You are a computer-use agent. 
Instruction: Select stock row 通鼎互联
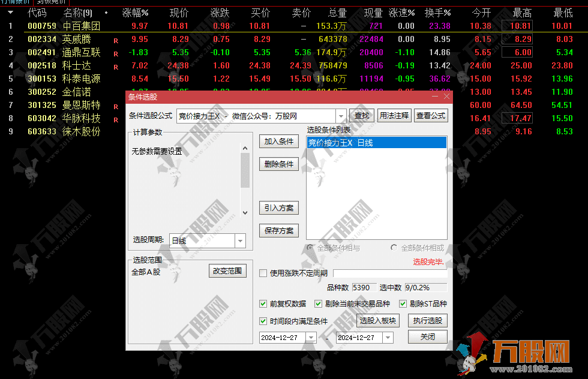pyautogui.click(x=294, y=52)
